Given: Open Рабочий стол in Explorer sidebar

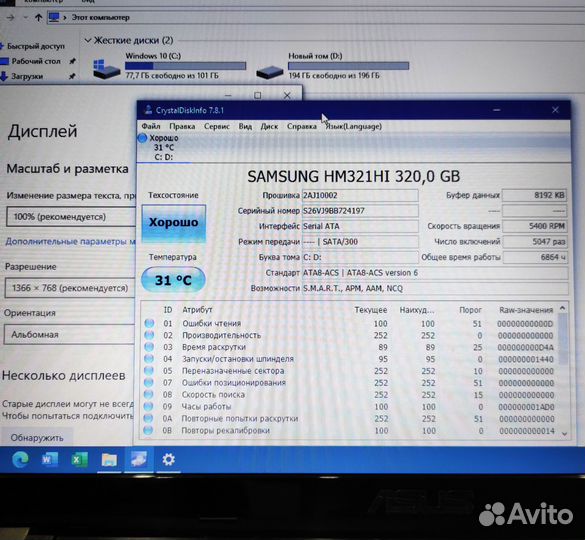Looking at the screenshot, I should click(36, 61).
